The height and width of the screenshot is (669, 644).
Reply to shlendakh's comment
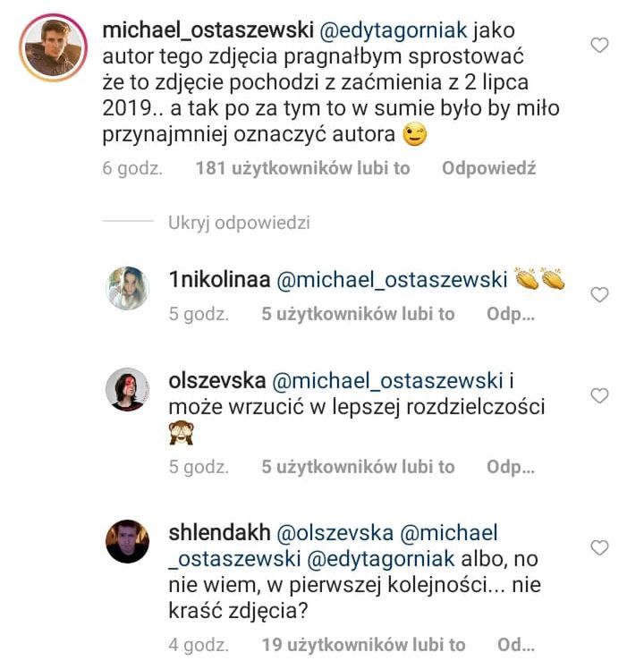click(515, 644)
